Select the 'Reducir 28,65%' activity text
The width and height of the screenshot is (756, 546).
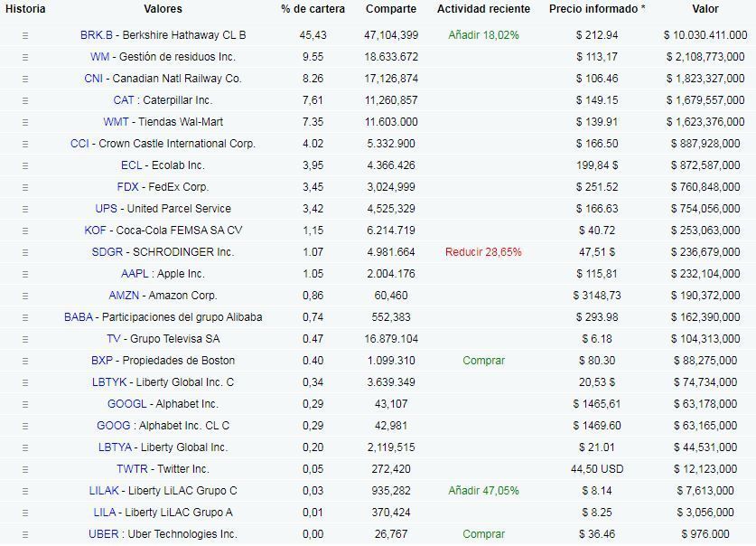tap(483, 252)
